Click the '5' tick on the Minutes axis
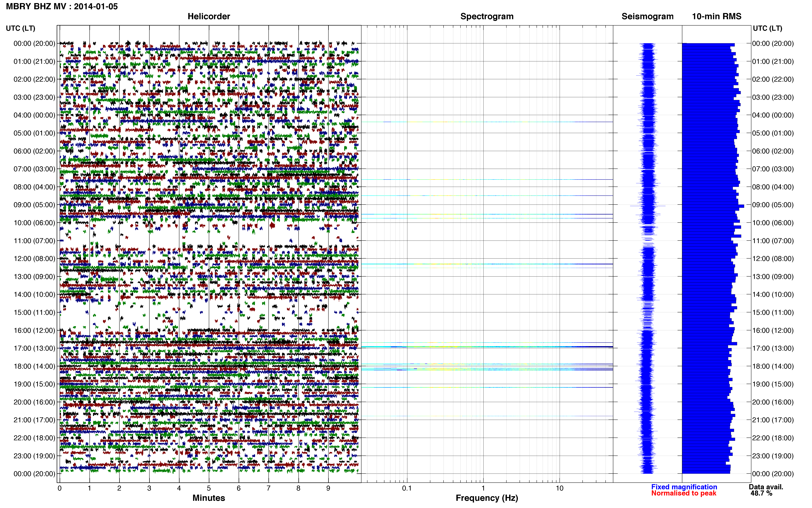812x508 pixels. 209,488
